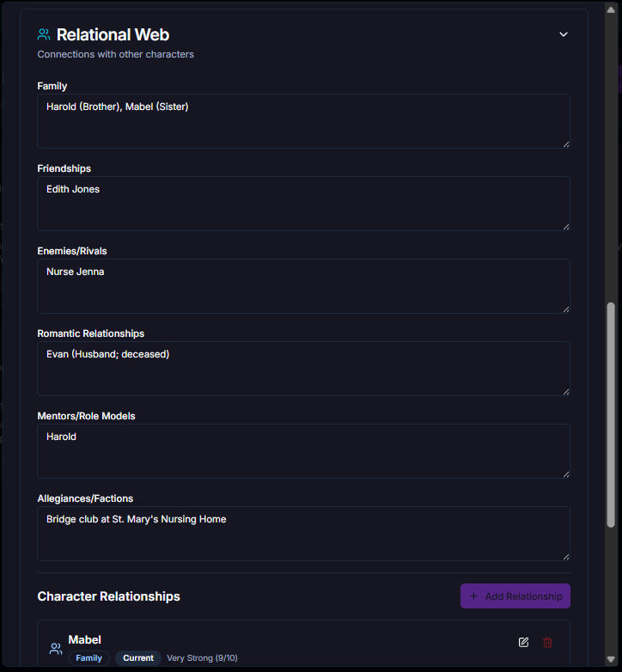Click the Family field resize handle
Viewport: 622px width, 672px height.
click(x=565, y=144)
